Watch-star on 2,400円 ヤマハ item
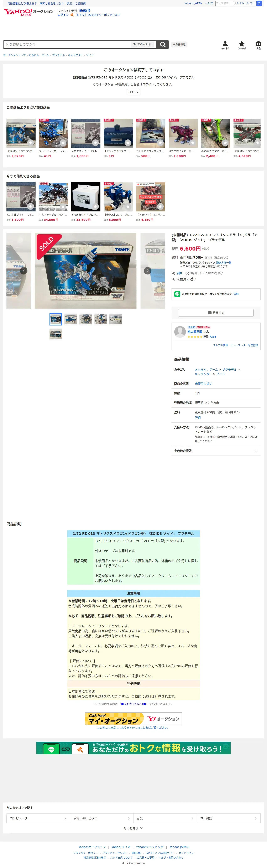 225,143
